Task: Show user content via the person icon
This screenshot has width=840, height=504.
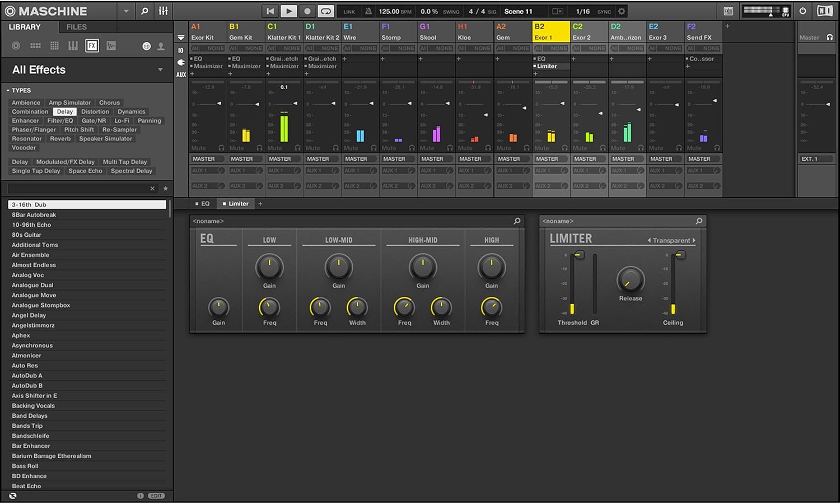Action: 161,45
